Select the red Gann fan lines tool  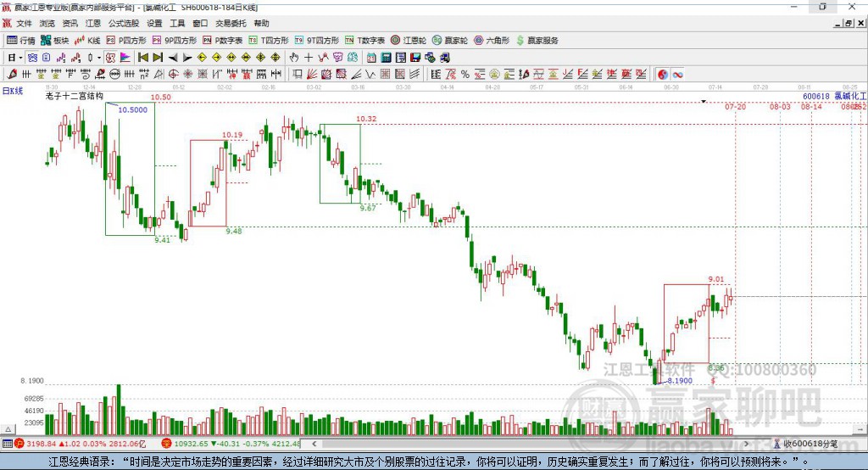click(312, 75)
